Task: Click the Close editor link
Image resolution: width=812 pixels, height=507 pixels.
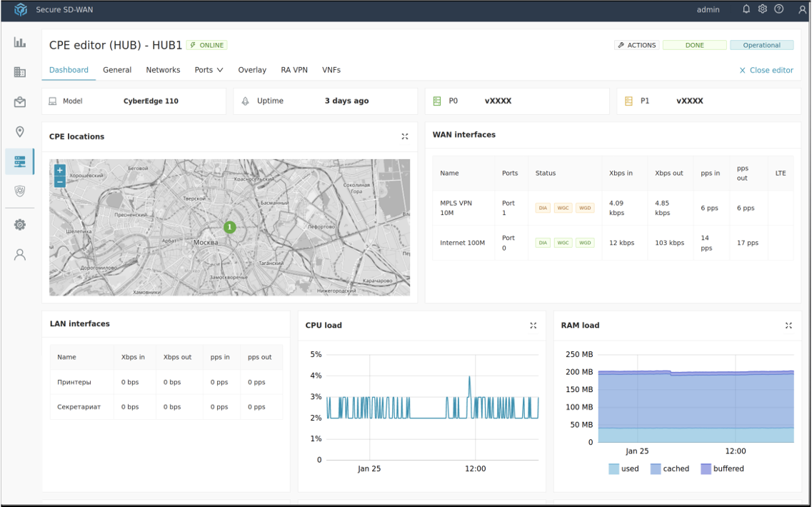Action: (x=766, y=70)
